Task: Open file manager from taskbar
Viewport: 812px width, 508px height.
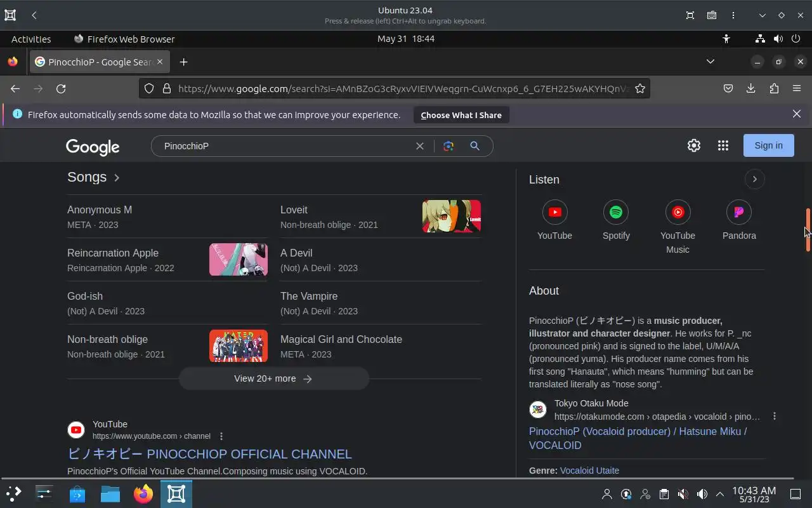Action: click(110, 493)
